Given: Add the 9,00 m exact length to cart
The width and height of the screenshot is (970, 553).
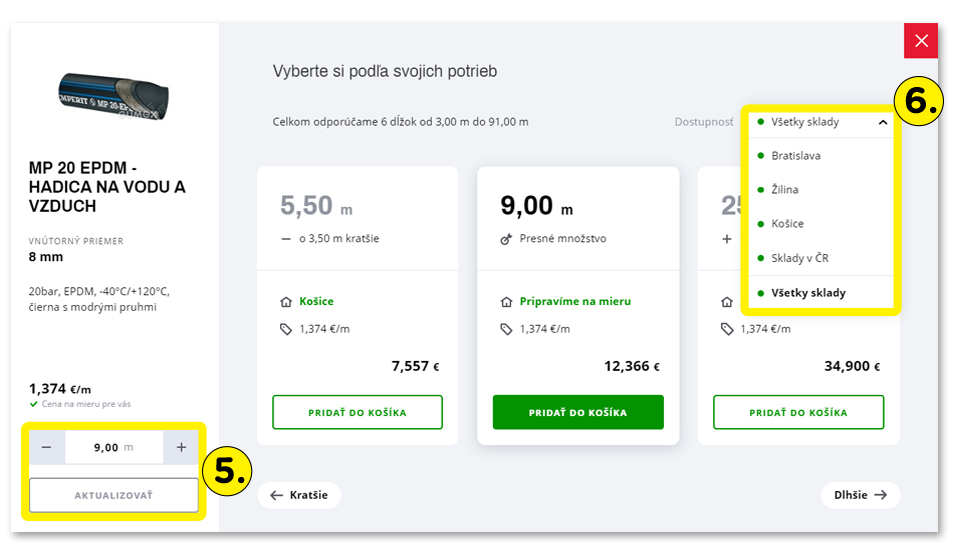Looking at the screenshot, I should 578,412.
